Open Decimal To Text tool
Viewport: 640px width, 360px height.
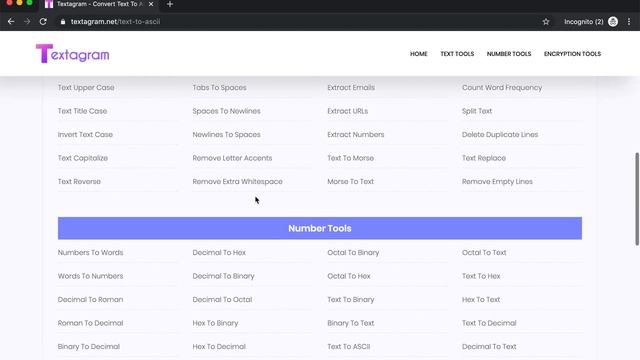[489, 347]
